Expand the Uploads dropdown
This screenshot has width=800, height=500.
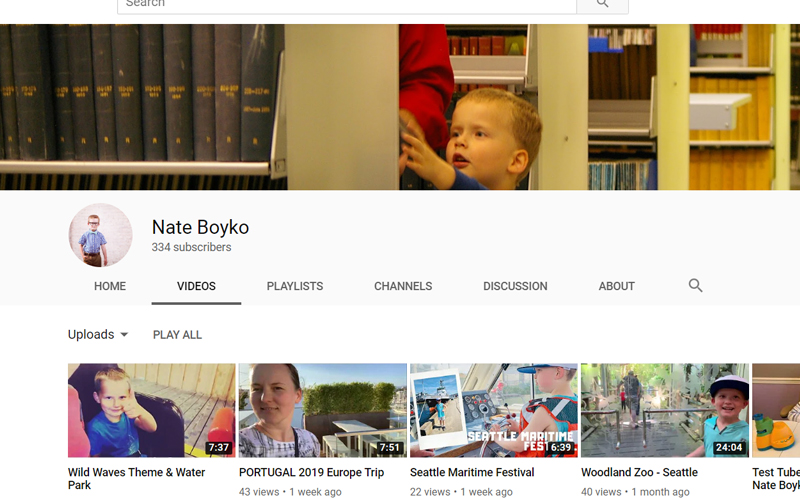pyautogui.click(x=98, y=335)
